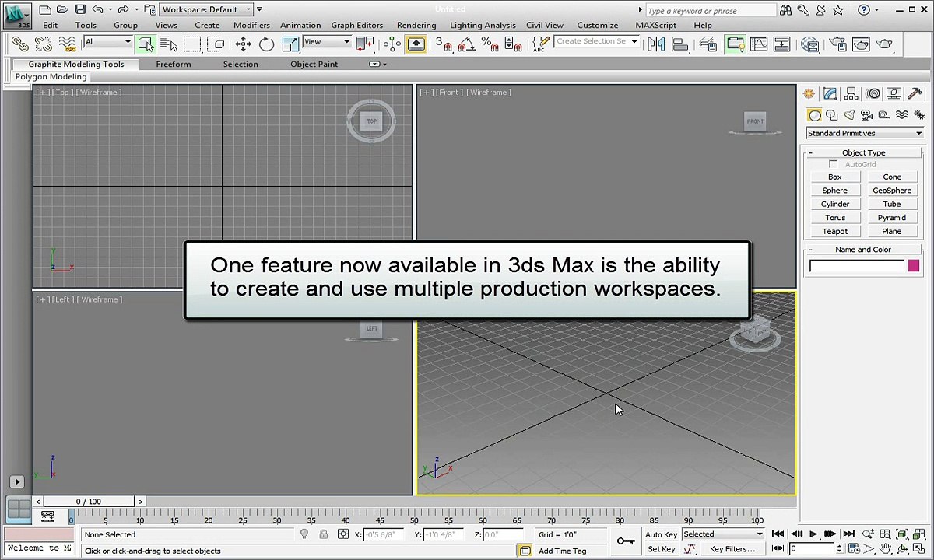Redo the action with the Redo arrow
Viewport: 934px width, 560px height.
point(123,10)
